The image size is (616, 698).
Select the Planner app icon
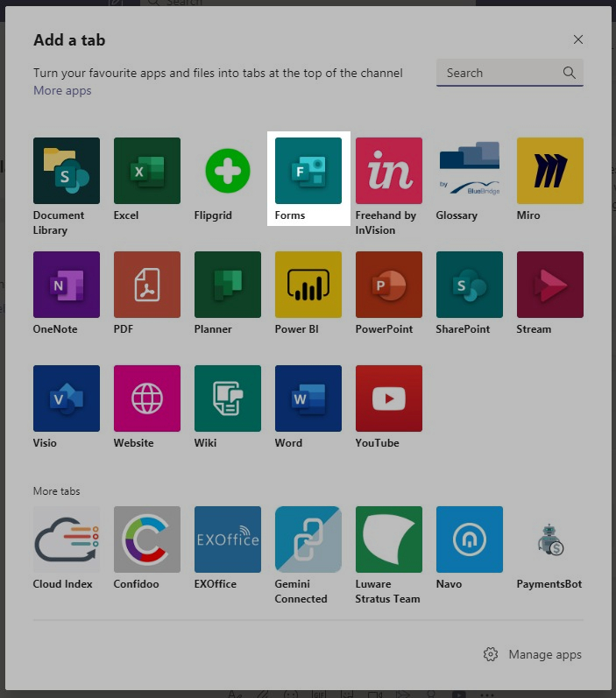click(227, 285)
